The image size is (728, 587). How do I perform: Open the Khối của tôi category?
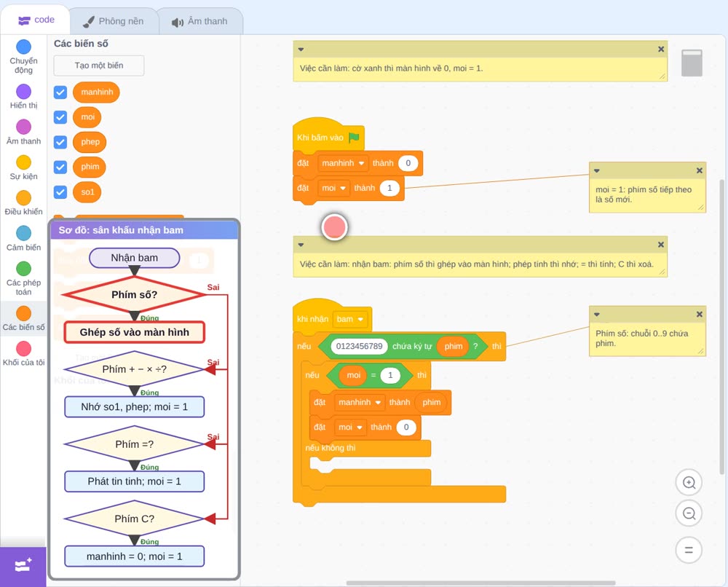(x=23, y=354)
